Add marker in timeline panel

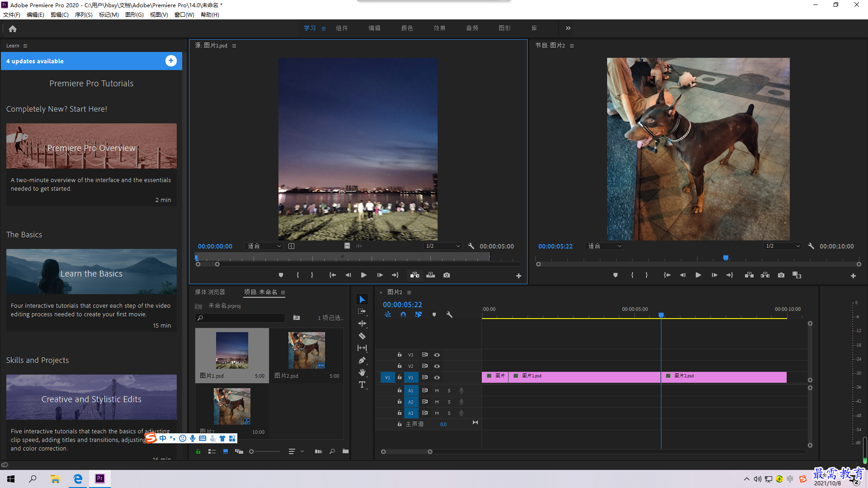(434, 314)
